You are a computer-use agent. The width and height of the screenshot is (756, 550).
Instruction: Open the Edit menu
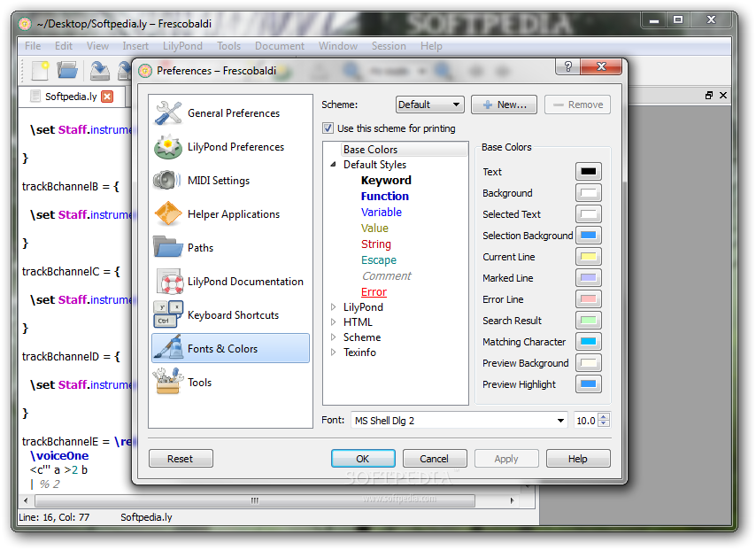click(64, 46)
